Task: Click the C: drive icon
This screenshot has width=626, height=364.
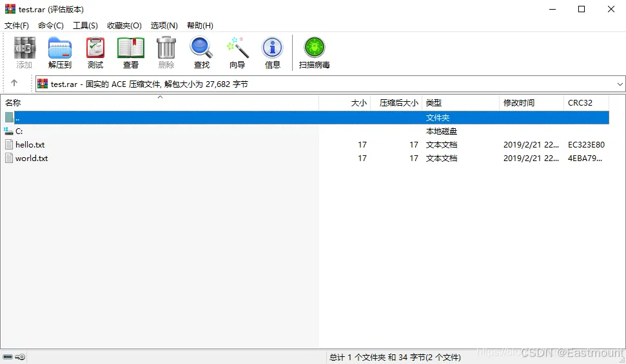Action: click(8, 131)
